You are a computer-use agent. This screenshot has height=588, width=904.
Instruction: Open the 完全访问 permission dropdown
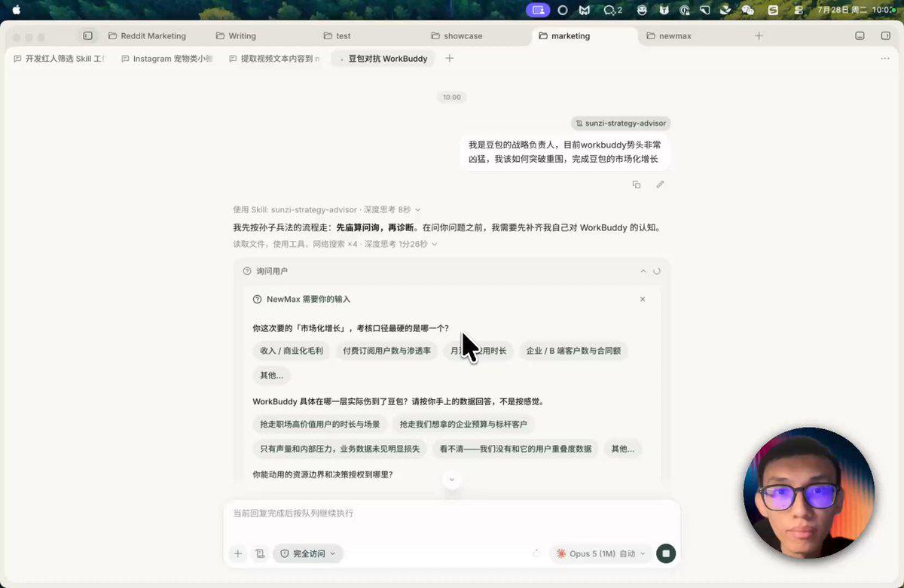(x=308, y=553)
